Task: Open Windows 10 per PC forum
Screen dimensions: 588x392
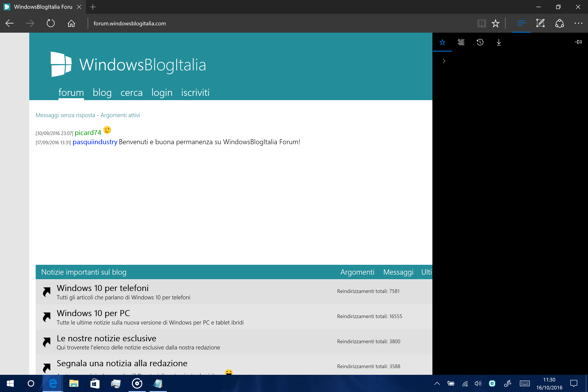Action: pos(93,313)
